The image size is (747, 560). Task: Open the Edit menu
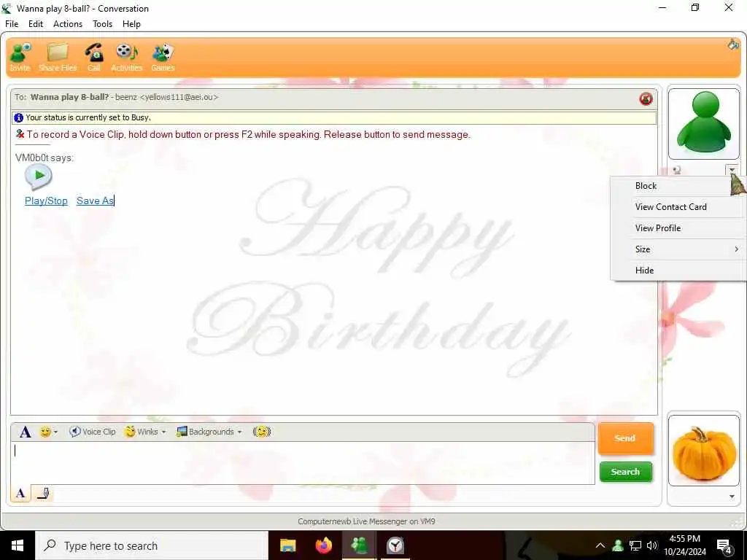coord(36,24)
